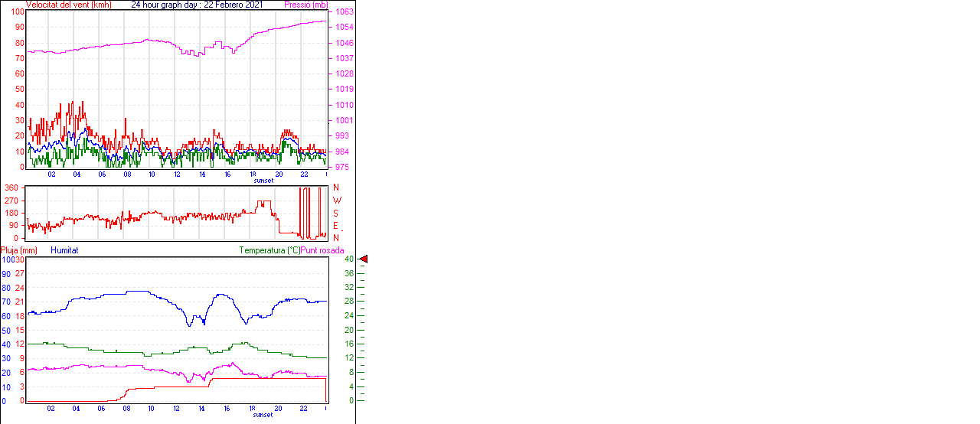Image resolution: width=980 pixels, height=424 pixels.
Task: Click the 'W' compass direction label
Action: pos(335,201)
